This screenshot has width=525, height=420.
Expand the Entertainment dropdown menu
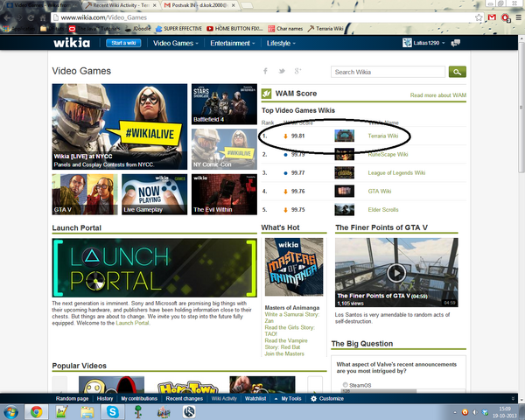[x=233, y=43]
